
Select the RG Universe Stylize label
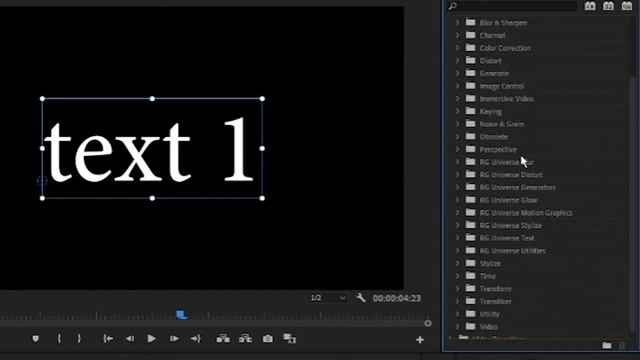click(511, 225)
